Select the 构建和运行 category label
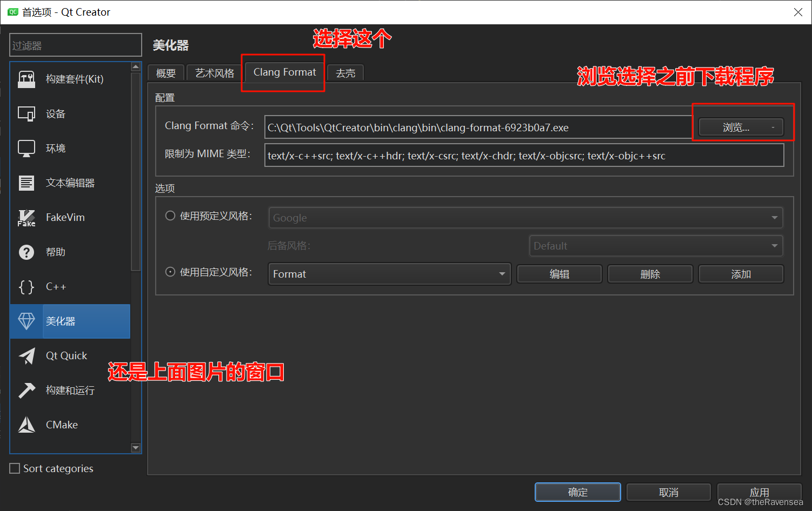 tap(70, 391)
